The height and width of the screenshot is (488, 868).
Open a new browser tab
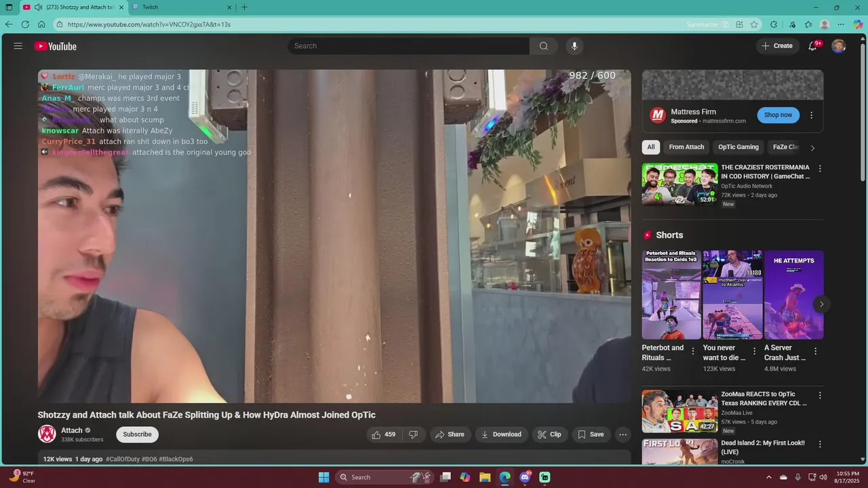(x=244, y=7)
